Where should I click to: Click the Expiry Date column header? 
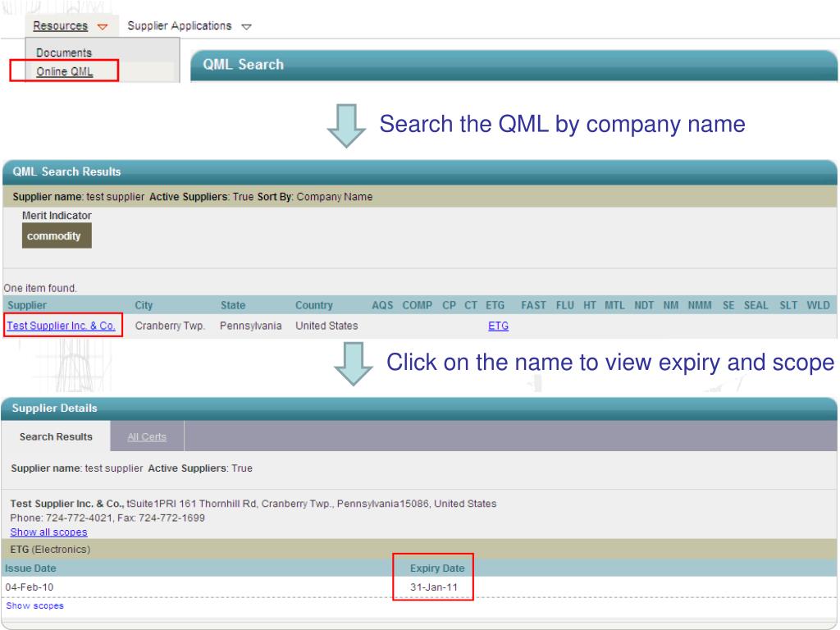tap(437, 568)
